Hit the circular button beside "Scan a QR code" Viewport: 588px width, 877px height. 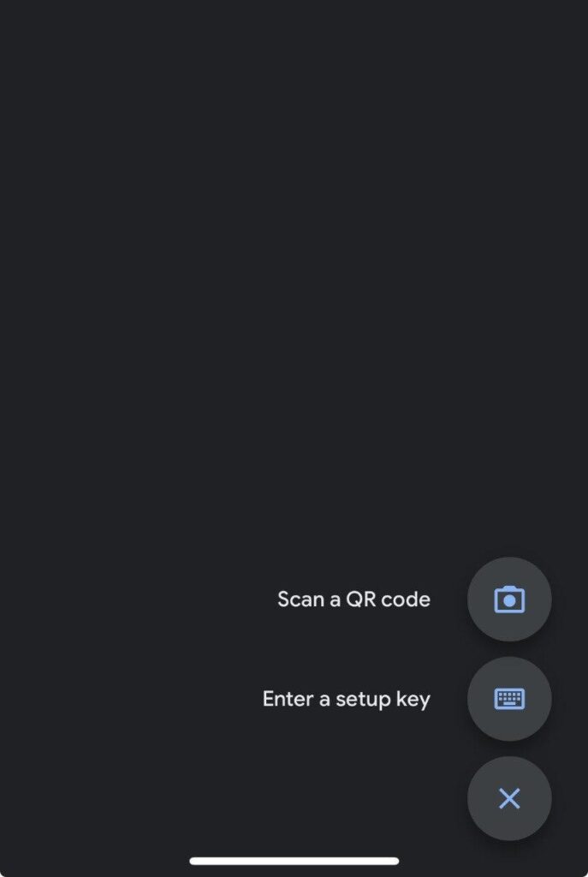click(x=509, y=600)
